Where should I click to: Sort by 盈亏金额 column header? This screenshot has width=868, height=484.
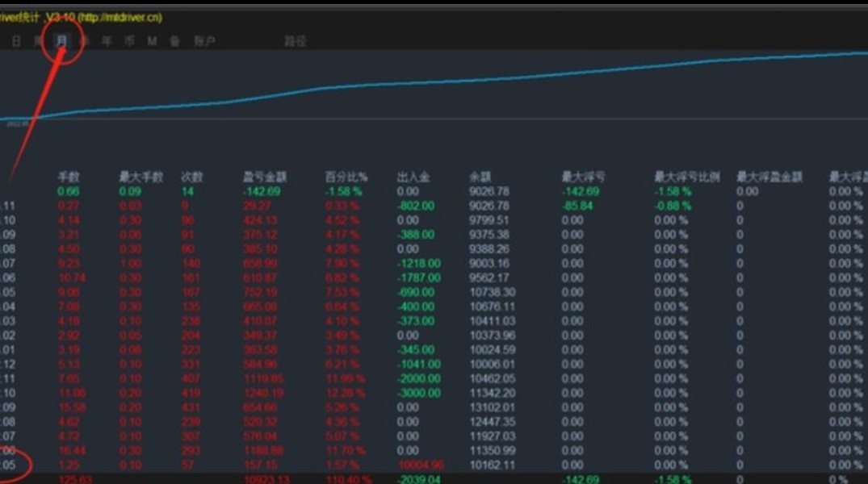pos(265,177)
